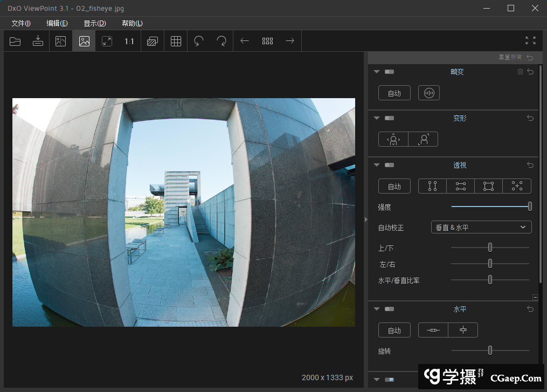The height and width of the screenshot is (392, 547).
Task: Toggle the 变形 section on/off switch
Action: [x=390, y=118]
